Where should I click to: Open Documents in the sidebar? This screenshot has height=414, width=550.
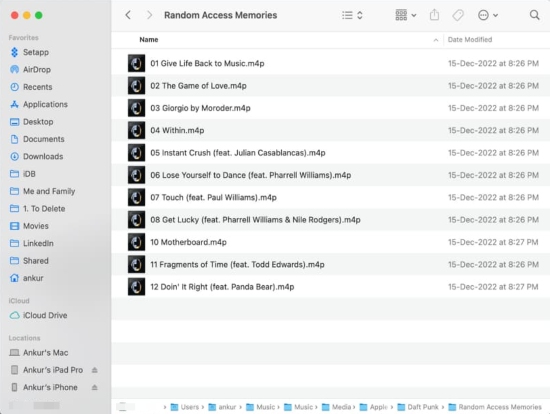(x=37, y=139)
